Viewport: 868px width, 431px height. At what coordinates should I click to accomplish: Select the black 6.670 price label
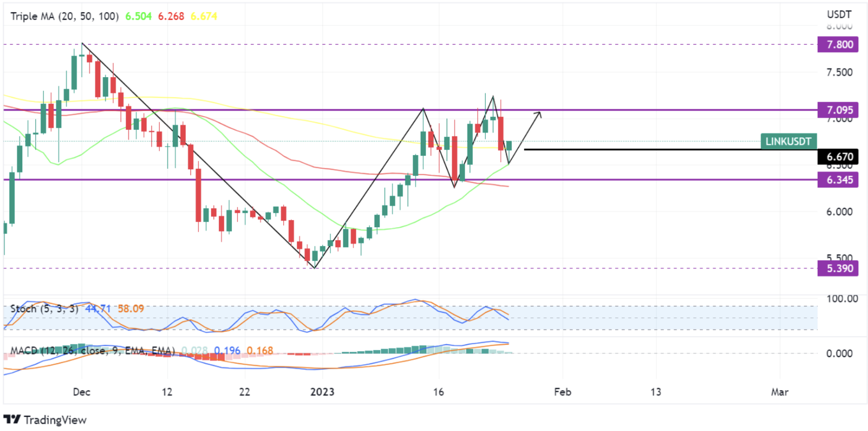click(x=838, y=157)
